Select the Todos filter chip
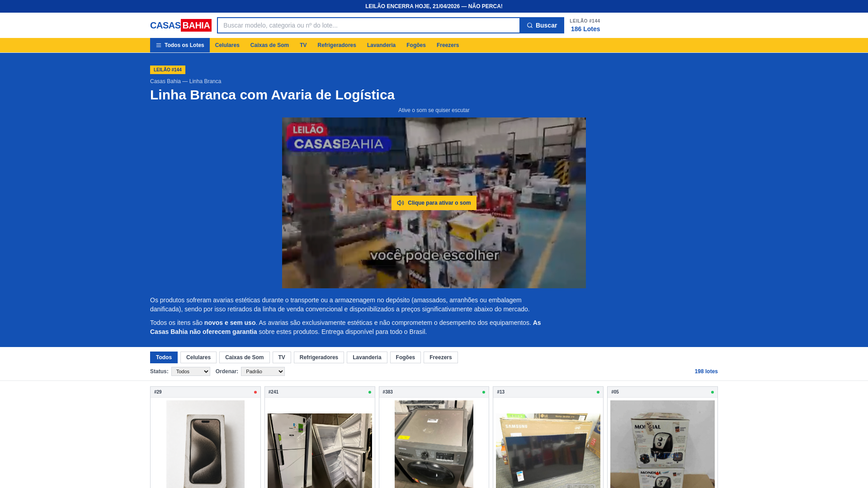 [x=164, y=357]
